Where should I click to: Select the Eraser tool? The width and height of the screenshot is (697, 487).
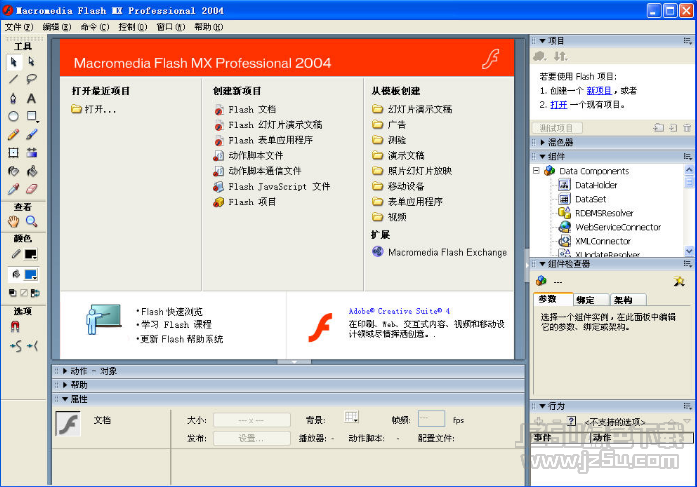point(31,189)
